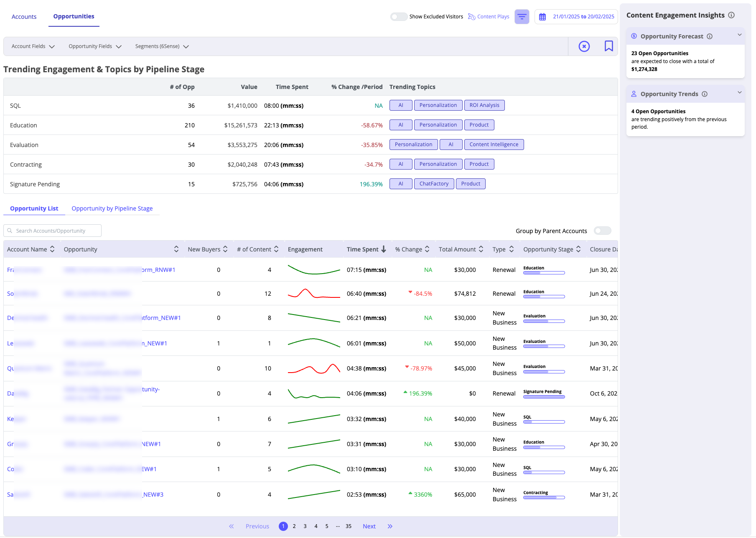The width and height of the screenshot is (756, 538).
Task: Switch to the Accounts tab
Action: pyautogui.click(x=24, y=17)
